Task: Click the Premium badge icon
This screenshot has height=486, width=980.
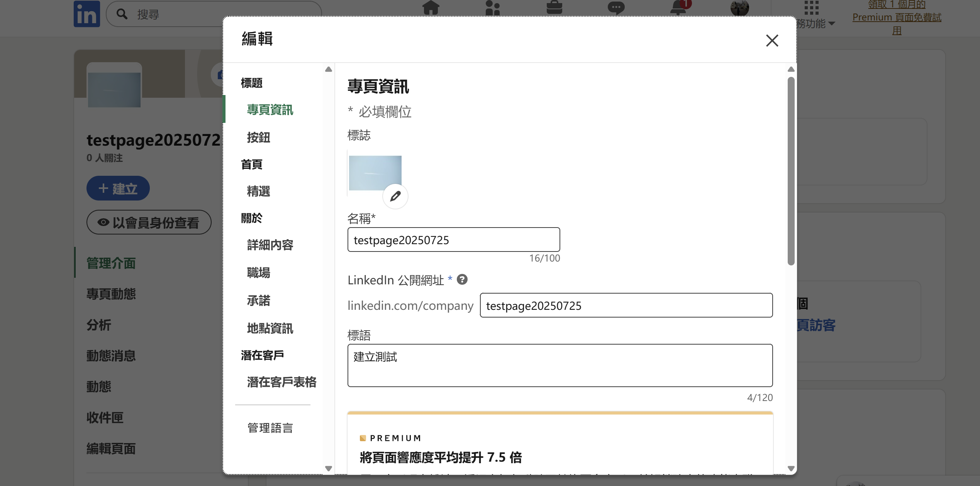Action: [363, 438]
